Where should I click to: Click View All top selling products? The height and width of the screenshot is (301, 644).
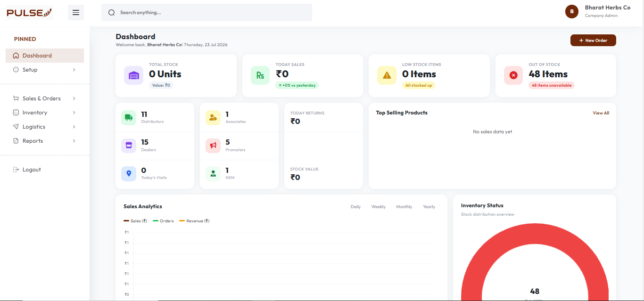click(x=601, y=113)
